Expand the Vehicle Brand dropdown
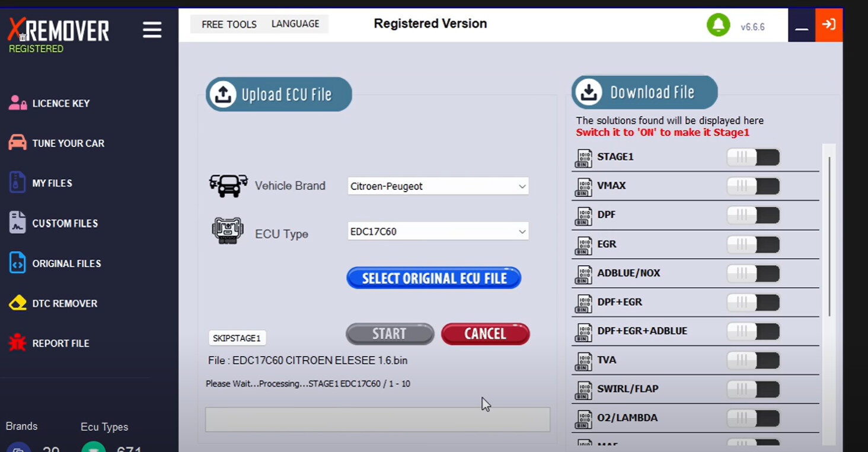The width and height of the screenshot is (868, 452). (x=438, y=186)
